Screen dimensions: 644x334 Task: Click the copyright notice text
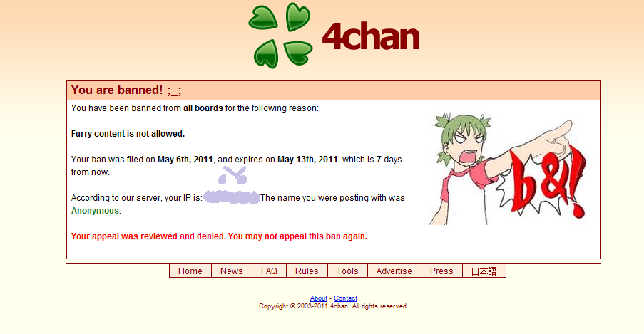tap(334, 306)
